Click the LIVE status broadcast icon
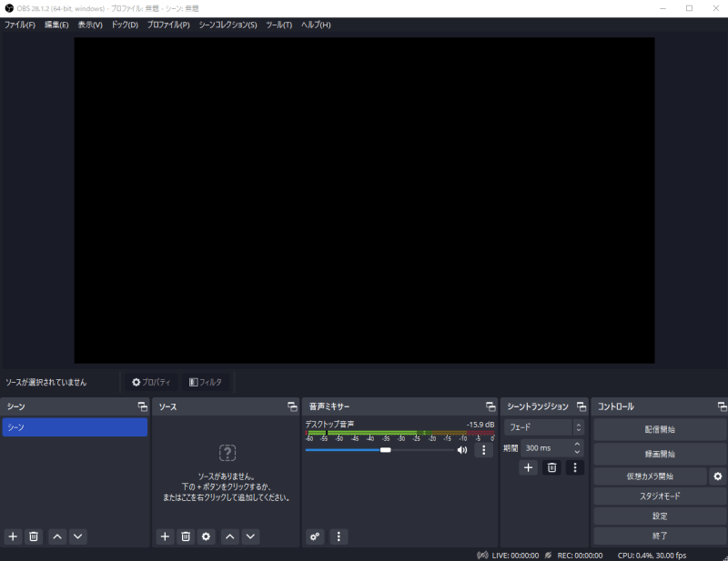The image size is (728, 561). (x=482, y=555)
